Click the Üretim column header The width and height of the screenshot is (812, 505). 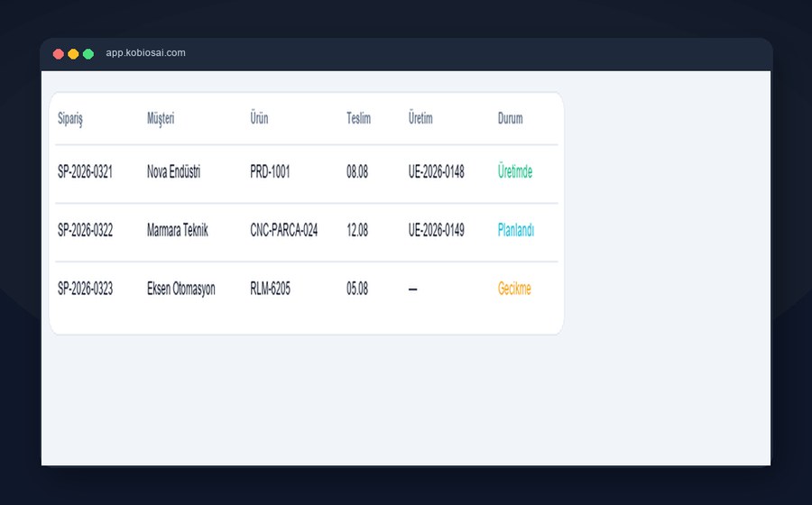420,118
